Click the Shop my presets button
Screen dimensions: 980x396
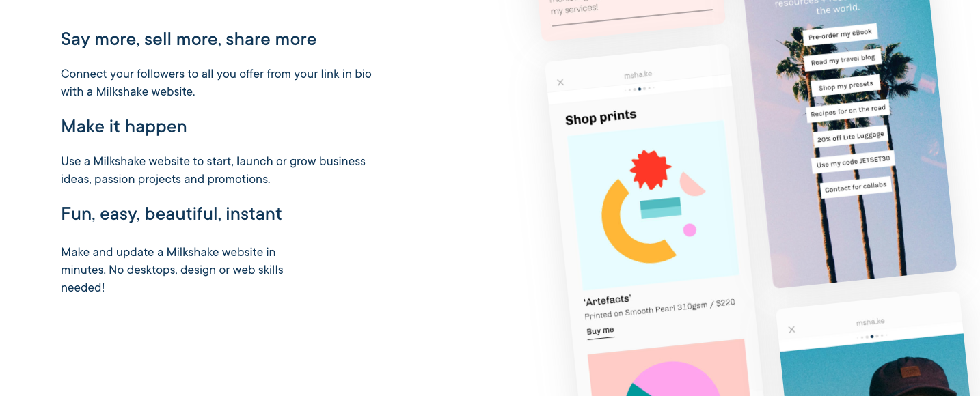845,87
